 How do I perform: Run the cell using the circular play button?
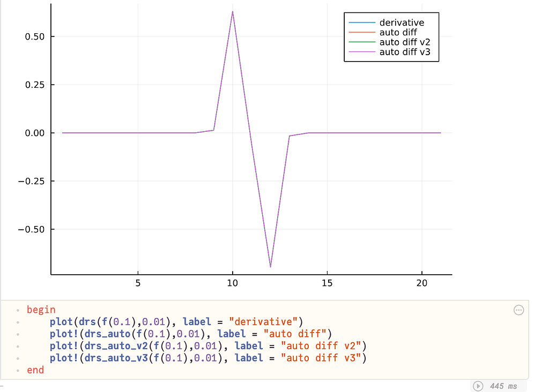(x=478, y=386)
